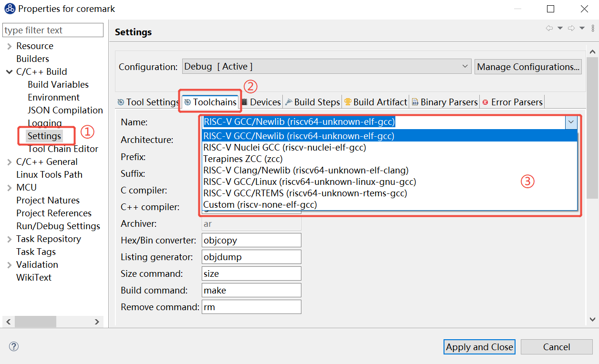Viewport: 599px width, 364px height.
Task: Click the Binary Parsers tab icon
Action: [x=415, y=102]
